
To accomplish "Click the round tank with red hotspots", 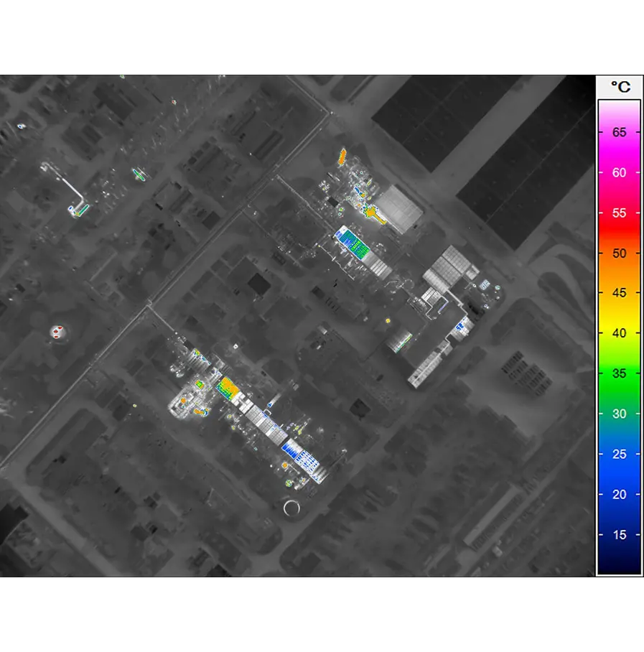I will [57, 332].
